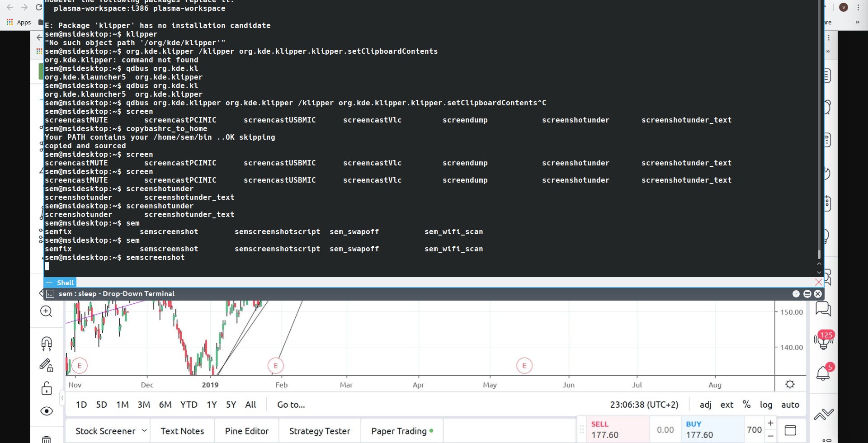Add new terminal tab with plus icon

click(x=49, y=283)
